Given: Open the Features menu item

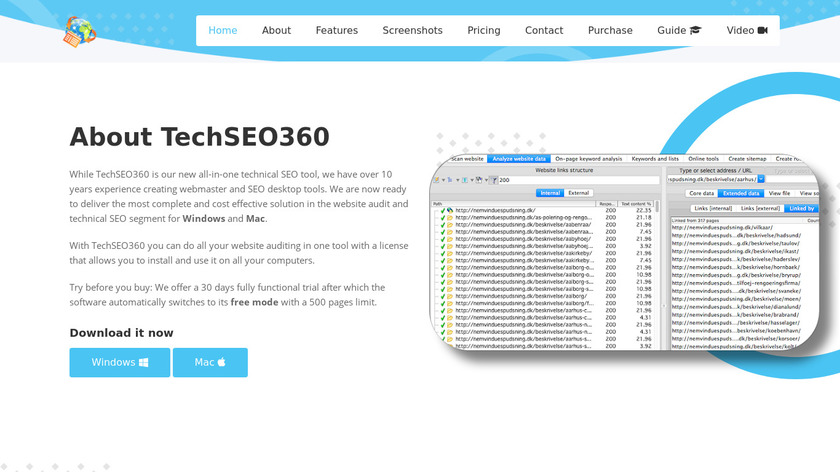Looking at the screenshot, I should click(336, 31).
